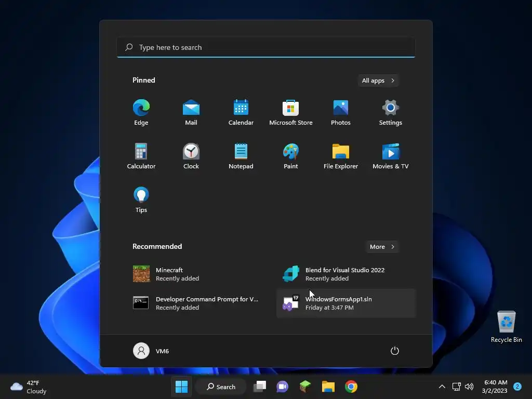Click the power button in Start menu
This screenshot has width=532, height=399.
pyautogui.click(x=395, y=351)
